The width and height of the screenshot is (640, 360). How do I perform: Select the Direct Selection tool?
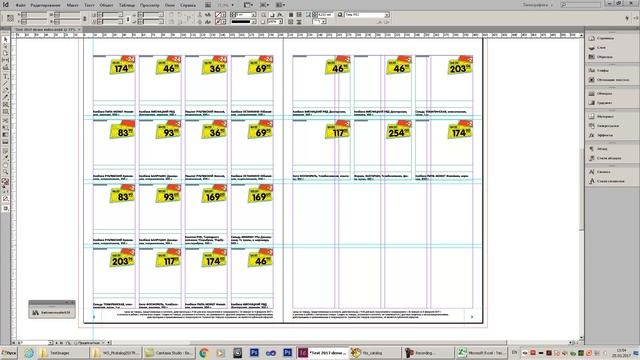(5, 47)
